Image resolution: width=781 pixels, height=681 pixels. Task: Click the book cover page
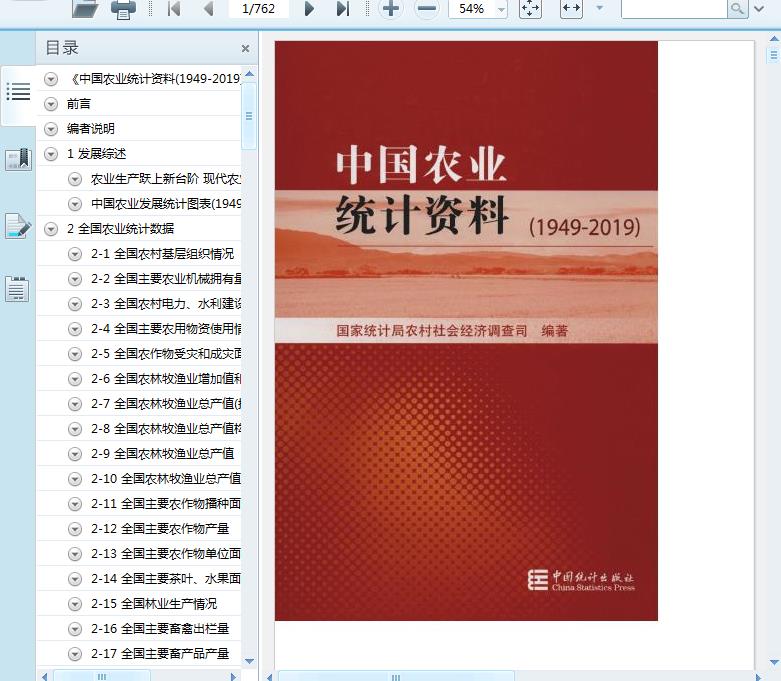(466, 331)
